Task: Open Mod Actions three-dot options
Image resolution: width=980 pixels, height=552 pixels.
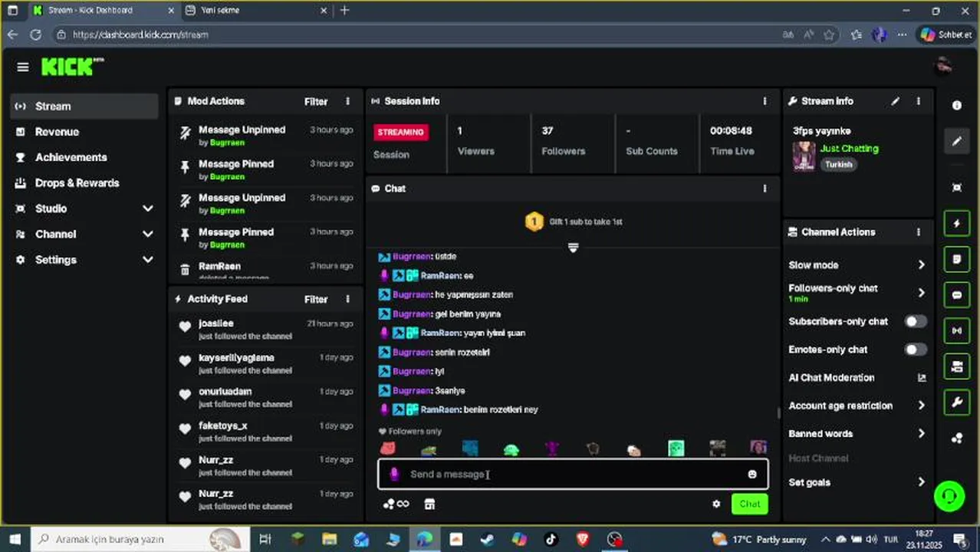Action: pos(347,101)
